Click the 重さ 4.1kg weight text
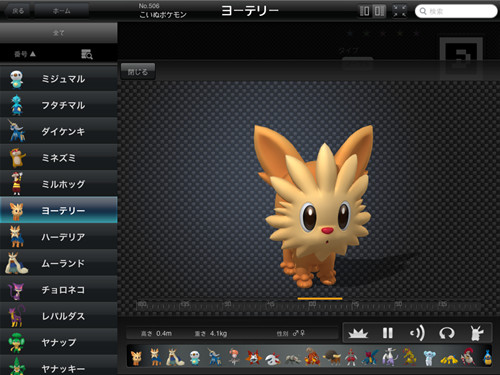The image size is (500, 375). (211, 333)
